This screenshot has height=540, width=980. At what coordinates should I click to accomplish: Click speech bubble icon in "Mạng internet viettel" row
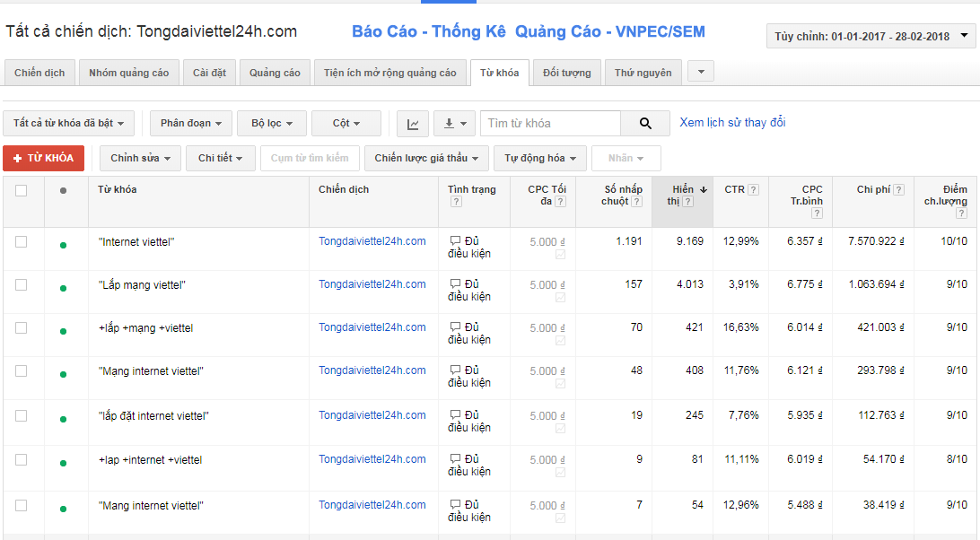tap(455, 370)
